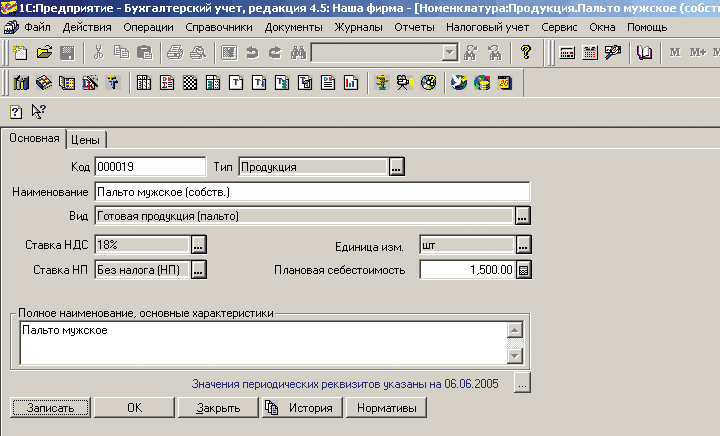The height and width of the screenshot is (436, 720).
Task: Click the Наименование input field
Action: [311, 191]
